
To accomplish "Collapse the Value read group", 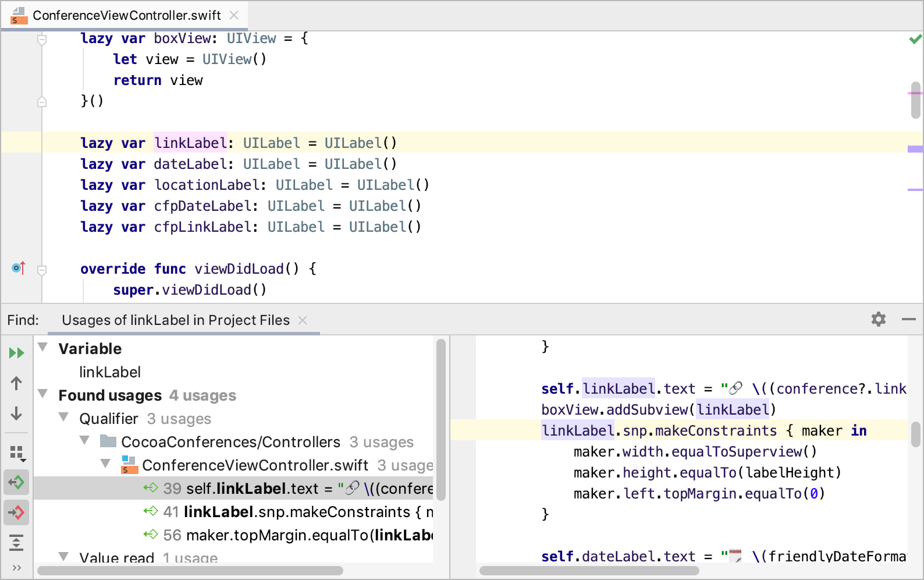I will pos(63,556).
